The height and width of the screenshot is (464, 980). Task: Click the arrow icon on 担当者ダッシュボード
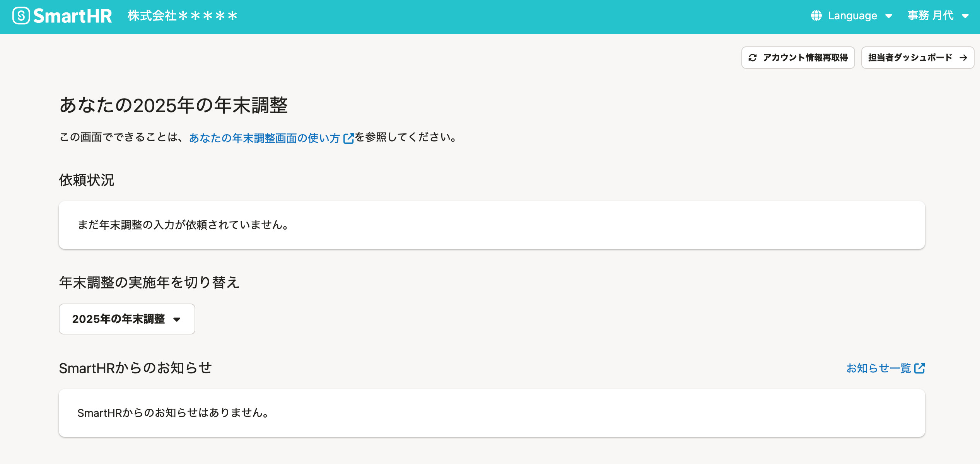963,58
